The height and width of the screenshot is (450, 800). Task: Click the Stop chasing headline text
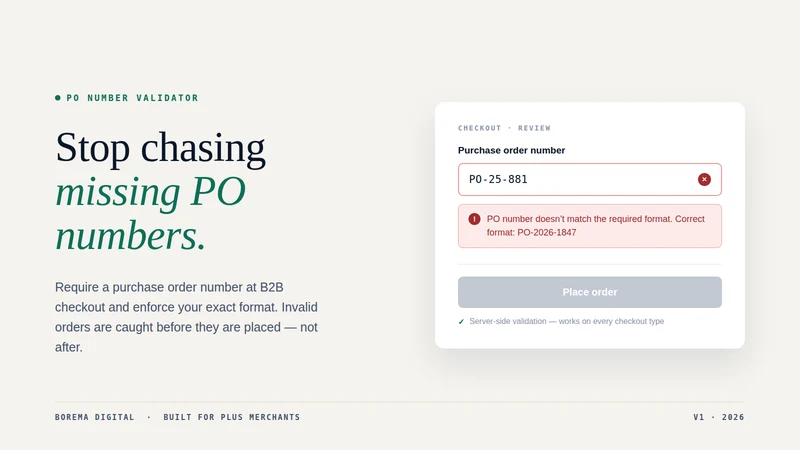[x=160, y=147]
